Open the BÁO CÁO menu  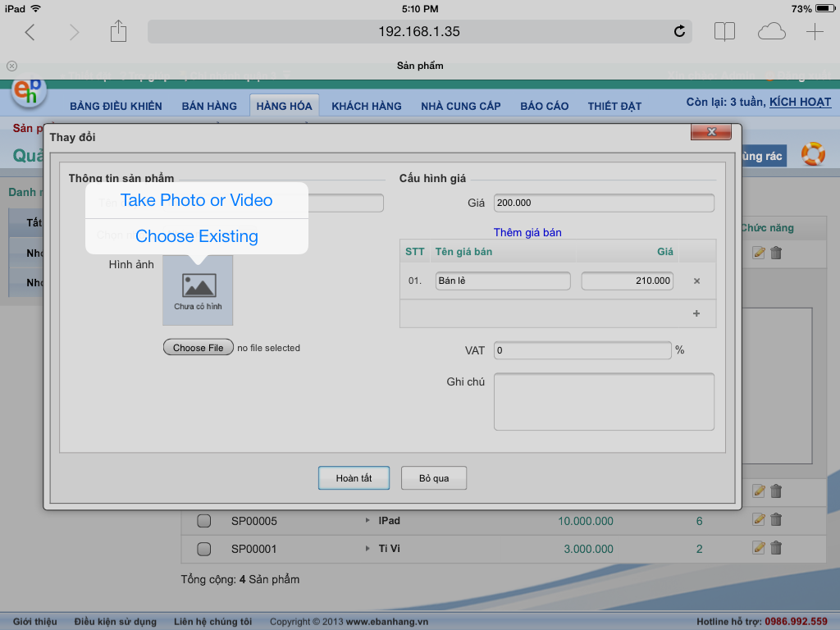coord(545,106)
